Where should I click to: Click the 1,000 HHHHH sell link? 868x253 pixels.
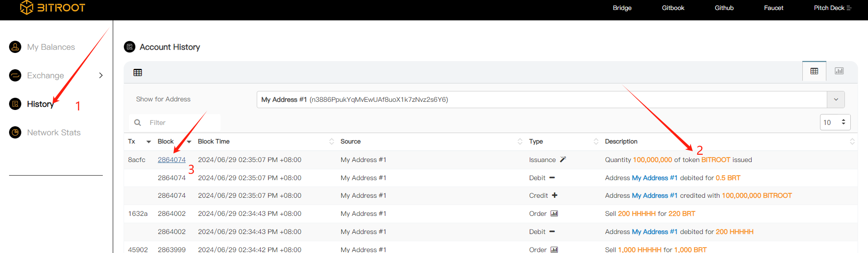point(640,249)
